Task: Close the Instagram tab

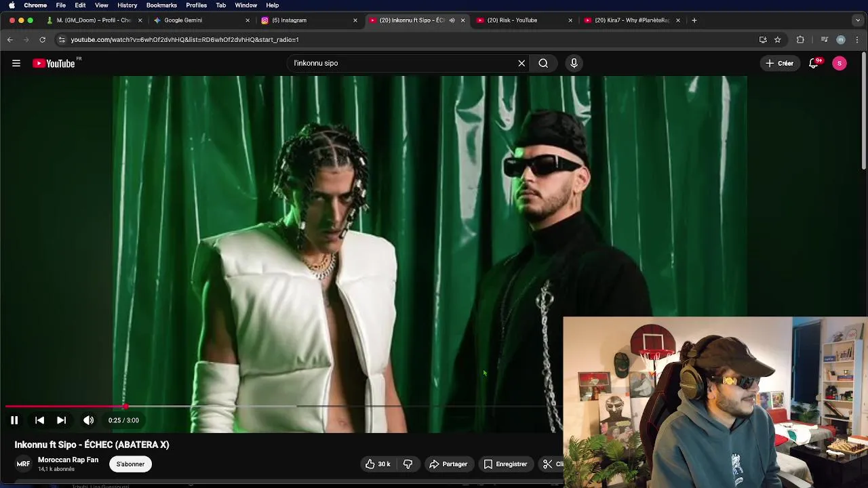Action: [x=355, y=20]
